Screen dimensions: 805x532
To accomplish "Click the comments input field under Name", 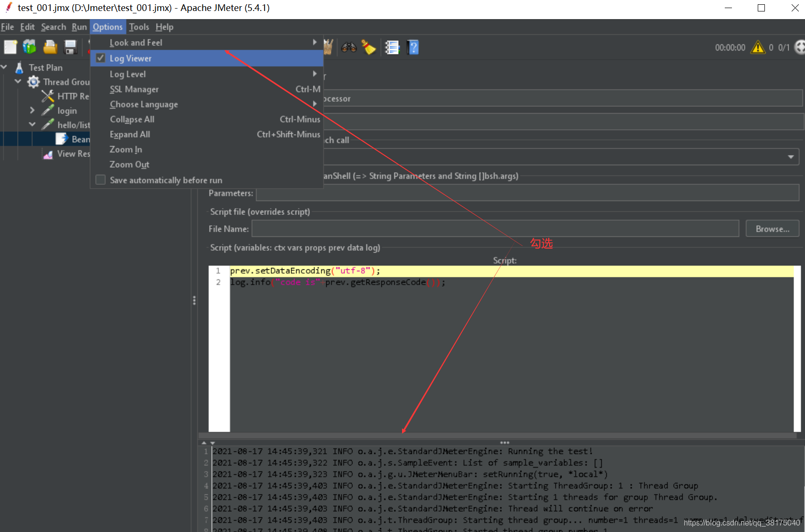I will click(x=563, y=121).
